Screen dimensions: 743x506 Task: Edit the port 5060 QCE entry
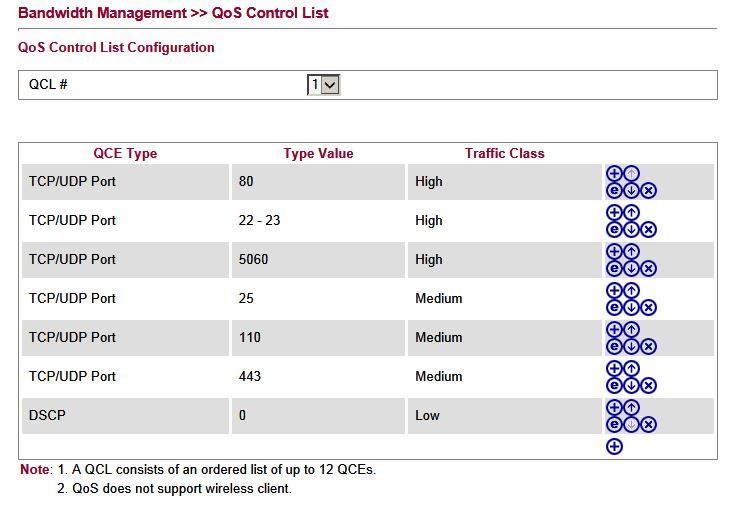614,268
